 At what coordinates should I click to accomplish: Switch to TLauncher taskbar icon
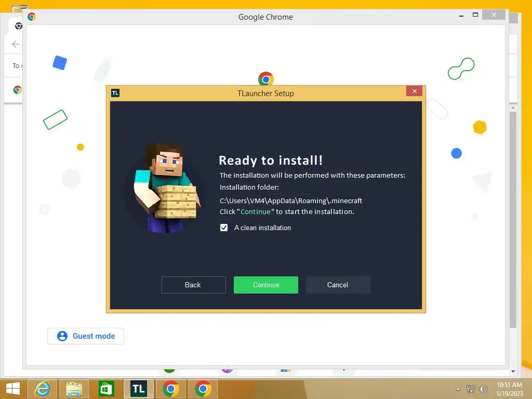[x=138, y=389]
